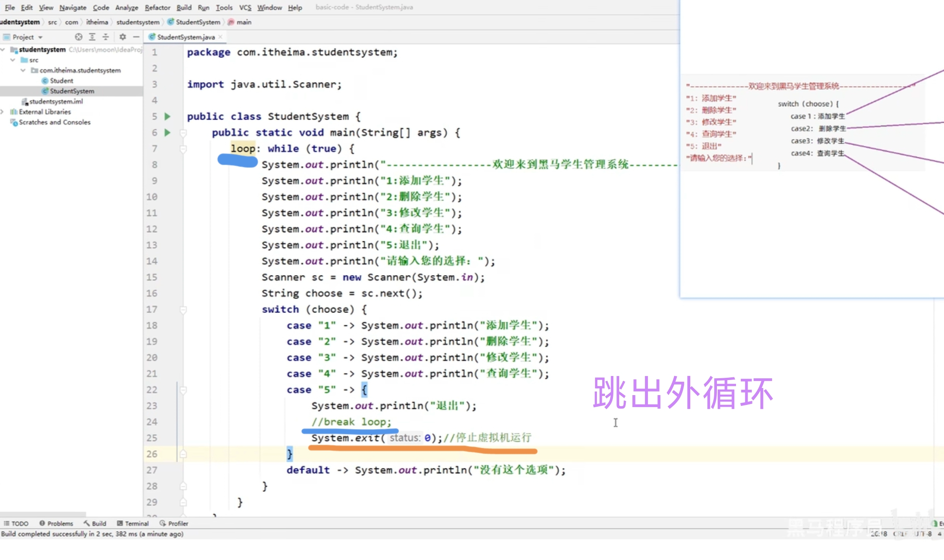This screenshot has width=944, height=560.
Task: Open the Problems tool window
Action: click(56, 523)
